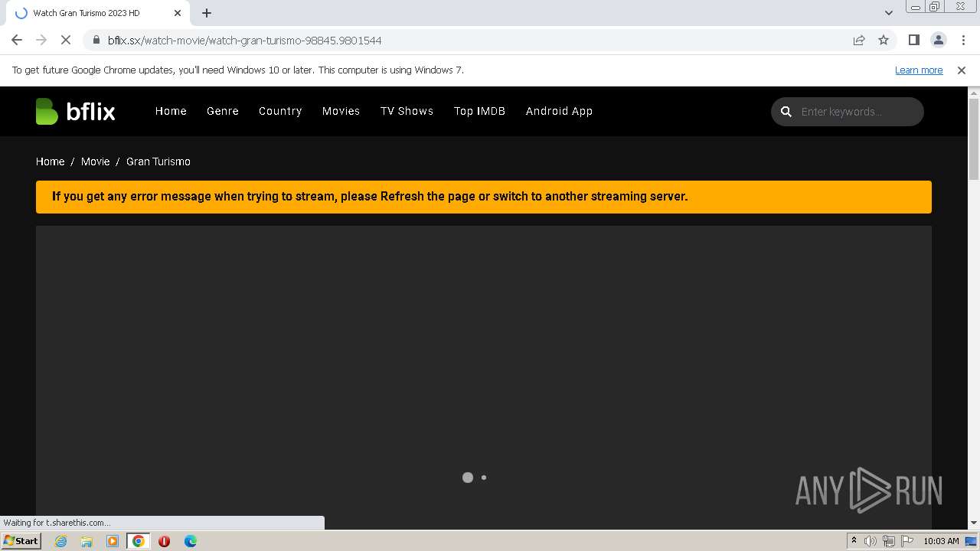Open Windows Media Player taskbar icon
The height and width of the screenshot is (551, 980).
click(113, 541)
